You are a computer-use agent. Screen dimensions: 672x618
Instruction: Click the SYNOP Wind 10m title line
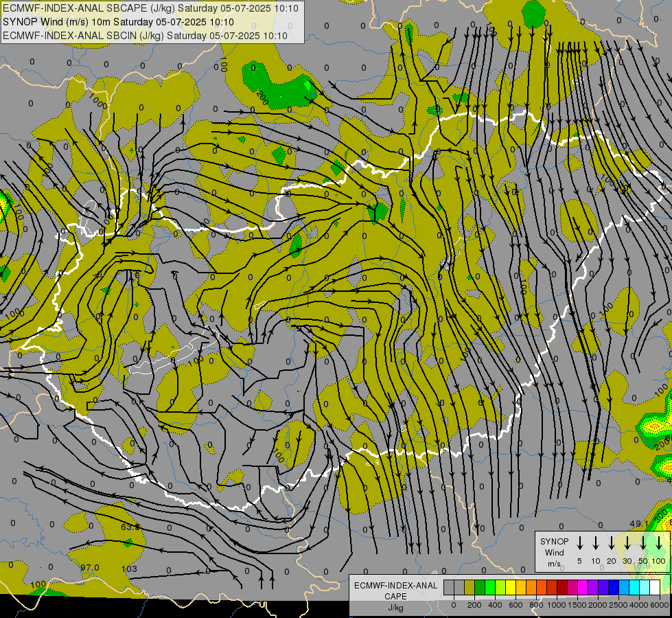118,22
